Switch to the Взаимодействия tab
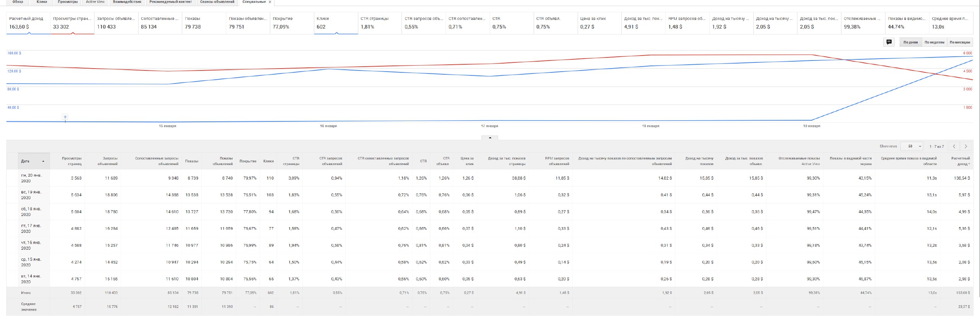 click(x=127, y=2)
